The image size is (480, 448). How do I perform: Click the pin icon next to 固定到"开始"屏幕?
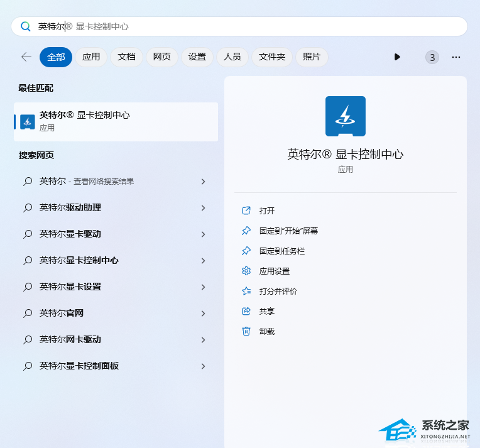click(246, 231)
